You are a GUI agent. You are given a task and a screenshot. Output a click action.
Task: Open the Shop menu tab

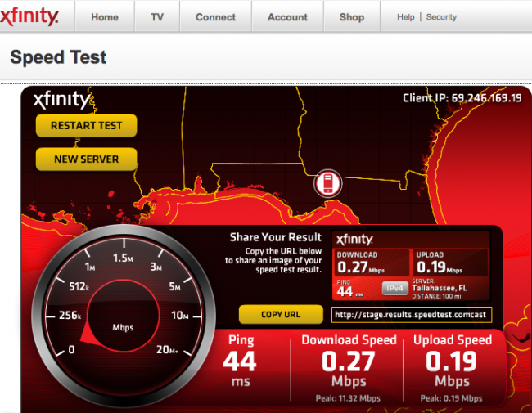coord(352,17)
